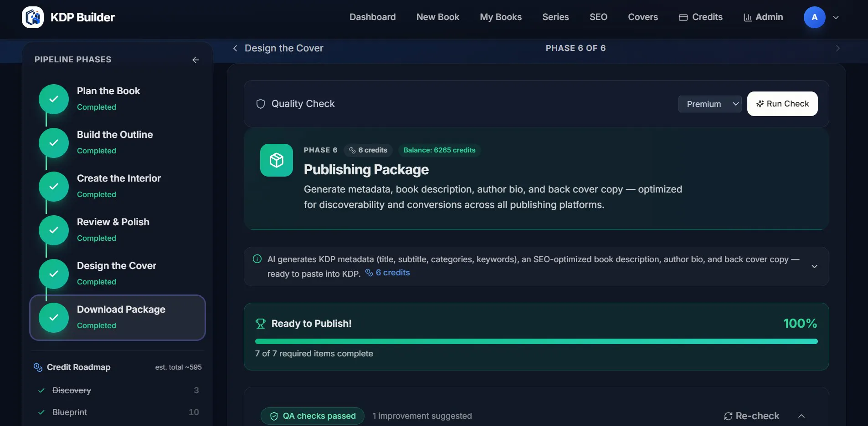The width and height of the screenshot is (868, 426).
Task: Click the next phase chevron arrow
Action: (x=837, y=48)
